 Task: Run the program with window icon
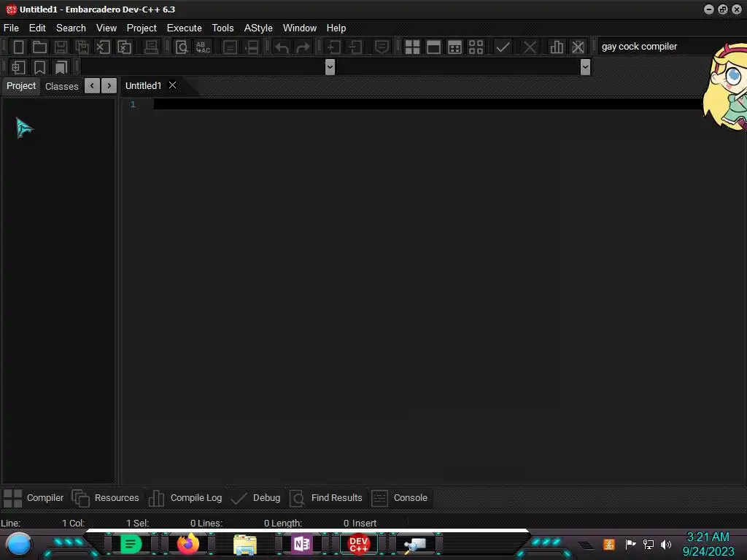(x=433, y=47)
